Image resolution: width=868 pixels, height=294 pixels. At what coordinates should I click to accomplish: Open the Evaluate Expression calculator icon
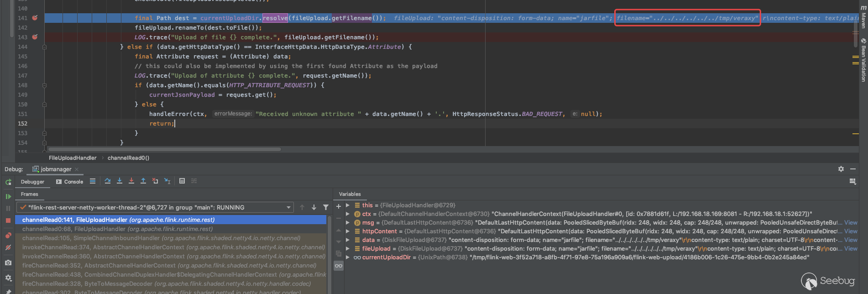(x=182, y=181)
